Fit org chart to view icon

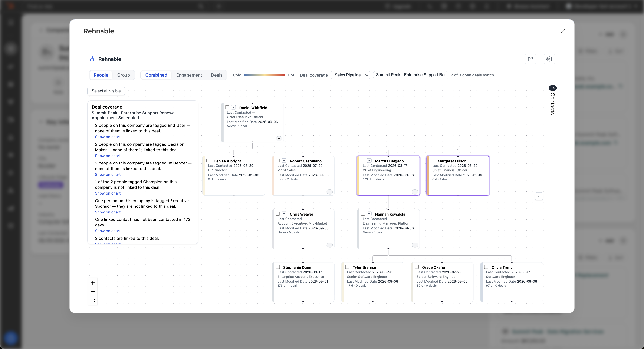pos(93,300)
